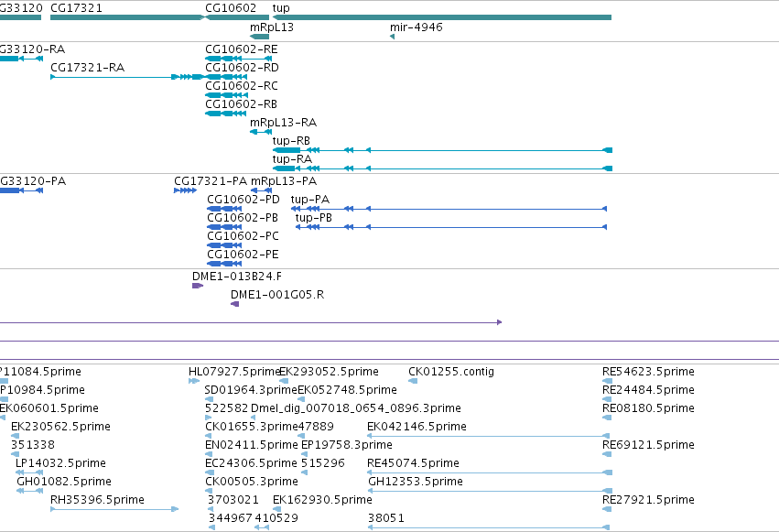779x532 pixels.
Task: Select the 38051 feature label
Action: 386,518
